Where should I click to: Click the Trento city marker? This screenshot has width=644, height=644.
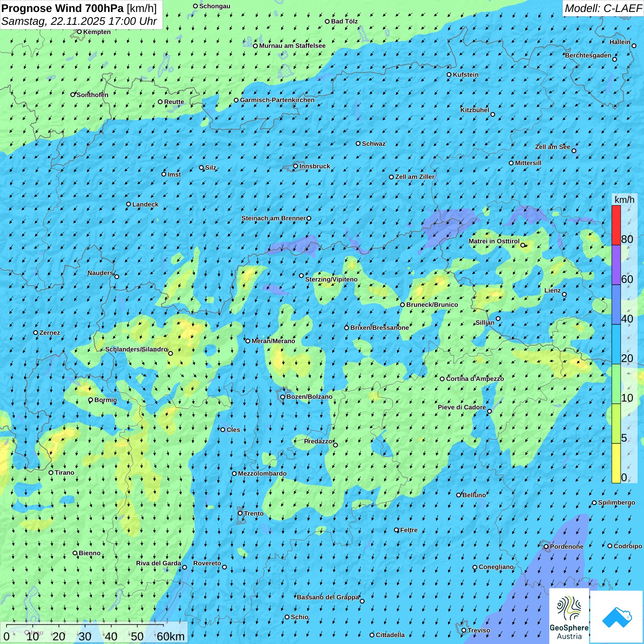pyautogui.click(x=240, y=513)
